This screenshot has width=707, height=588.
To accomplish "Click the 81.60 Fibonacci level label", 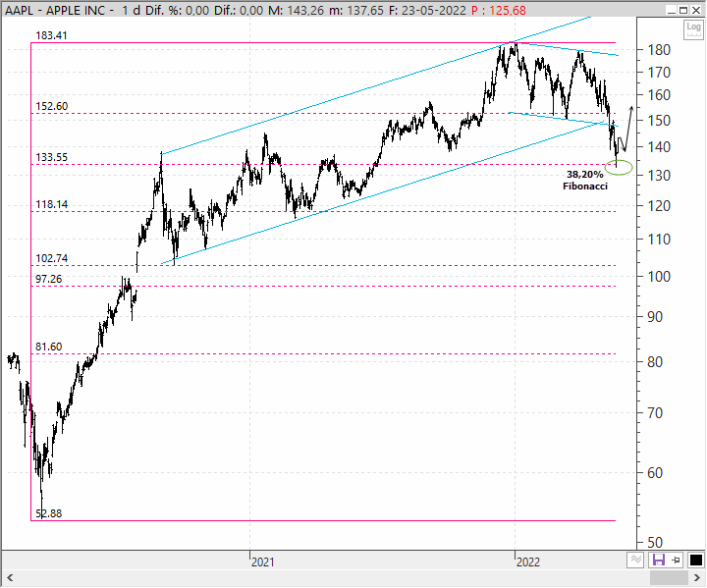I will tap(49, 347).
